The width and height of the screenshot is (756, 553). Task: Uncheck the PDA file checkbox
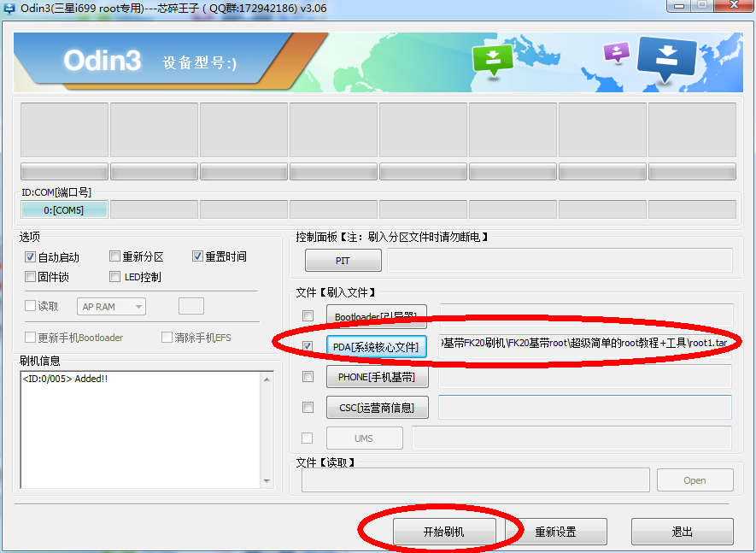coord(308,346)
